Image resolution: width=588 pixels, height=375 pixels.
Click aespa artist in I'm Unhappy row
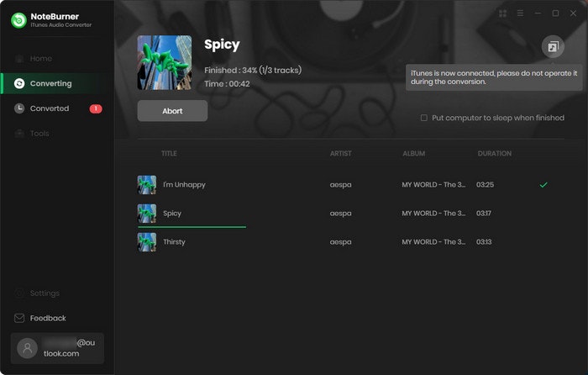pos(341,185)
